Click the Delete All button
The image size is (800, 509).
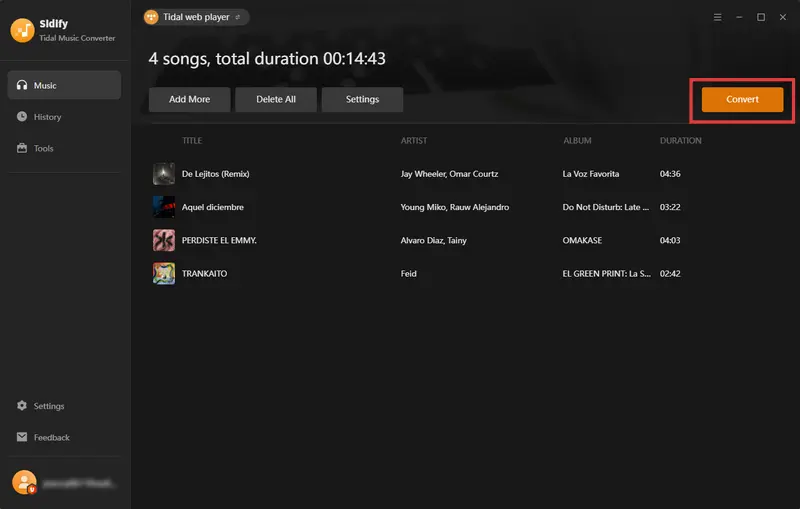tap(276, 99)
